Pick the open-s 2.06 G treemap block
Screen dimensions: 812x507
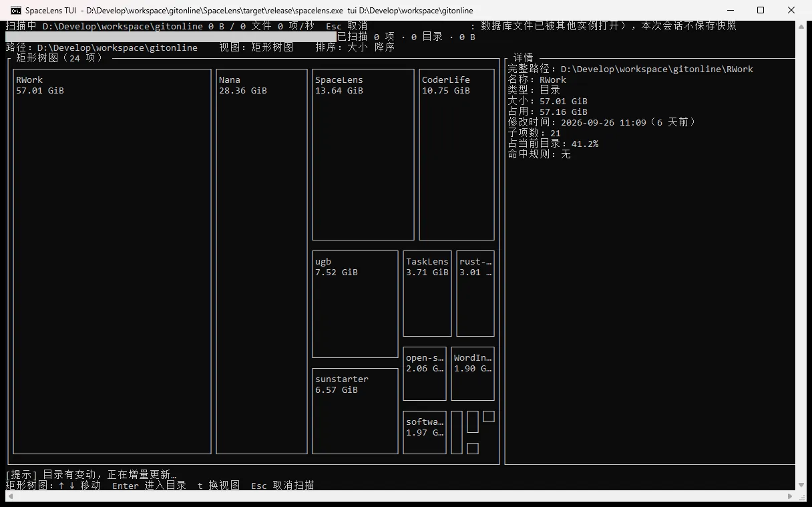425,373
